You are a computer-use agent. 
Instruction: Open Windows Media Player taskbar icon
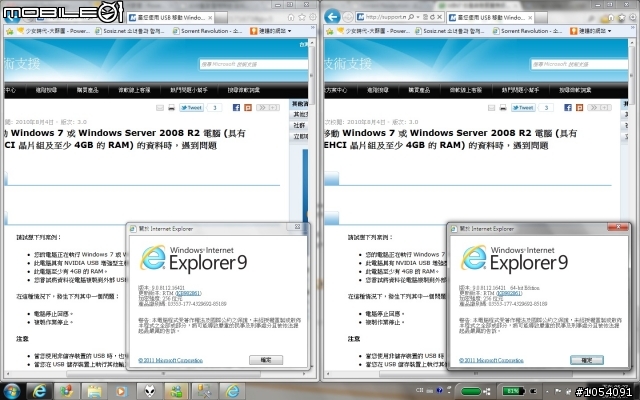coord(120,391)
